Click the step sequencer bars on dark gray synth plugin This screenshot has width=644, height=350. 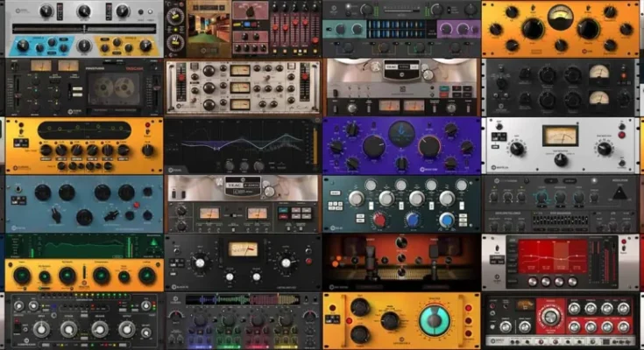pyautogui.click(x=562, y=220)
